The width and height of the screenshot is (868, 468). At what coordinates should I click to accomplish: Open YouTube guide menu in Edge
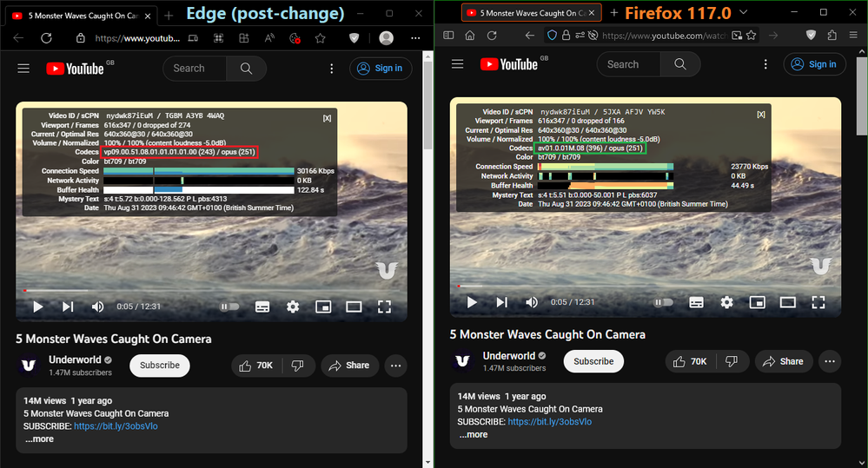point(23,69)
